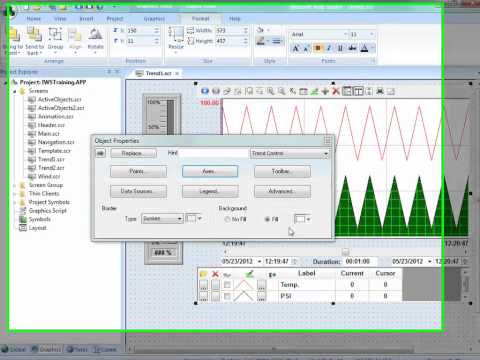Image resolution: width=480 pixels, height=360 pixels.
Task: Click the Duration time field
Action: coord(361,261)
